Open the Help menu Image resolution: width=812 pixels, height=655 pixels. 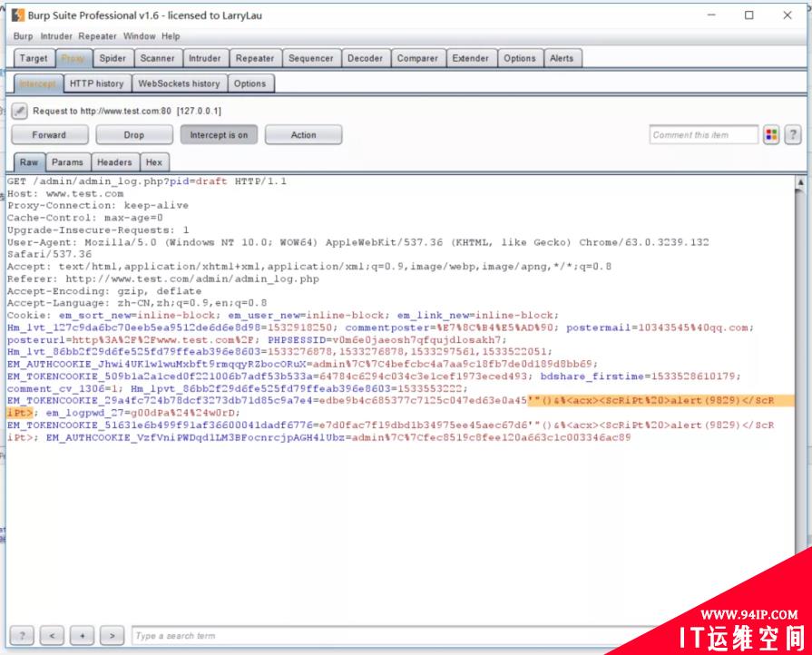pos(171,36)
